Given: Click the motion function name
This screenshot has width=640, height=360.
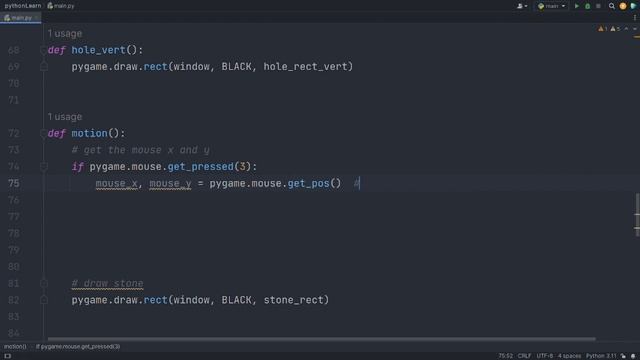Looking at the screenshot, I should (89, 133).
